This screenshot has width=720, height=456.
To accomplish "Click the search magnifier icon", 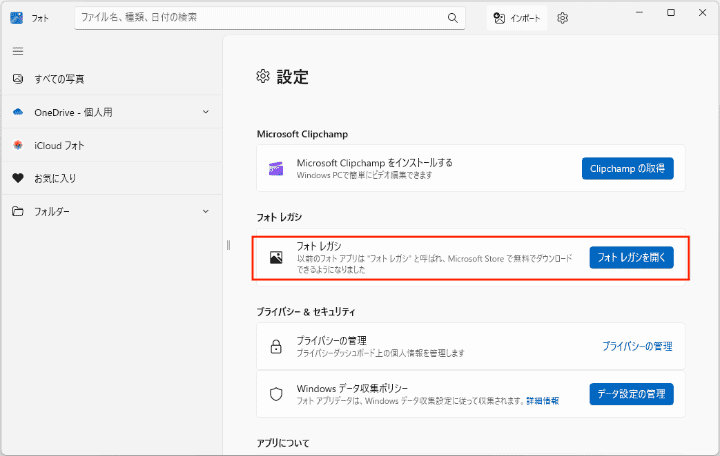I will click(x=452, y=18).
